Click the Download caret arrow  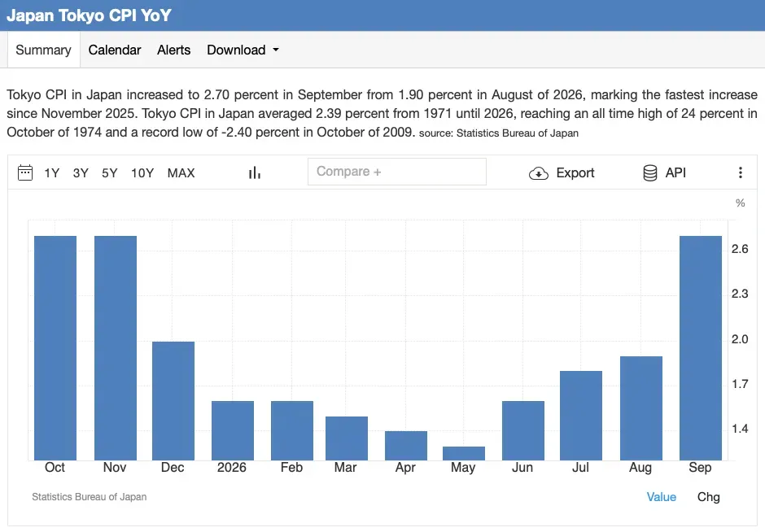(276, 50)
